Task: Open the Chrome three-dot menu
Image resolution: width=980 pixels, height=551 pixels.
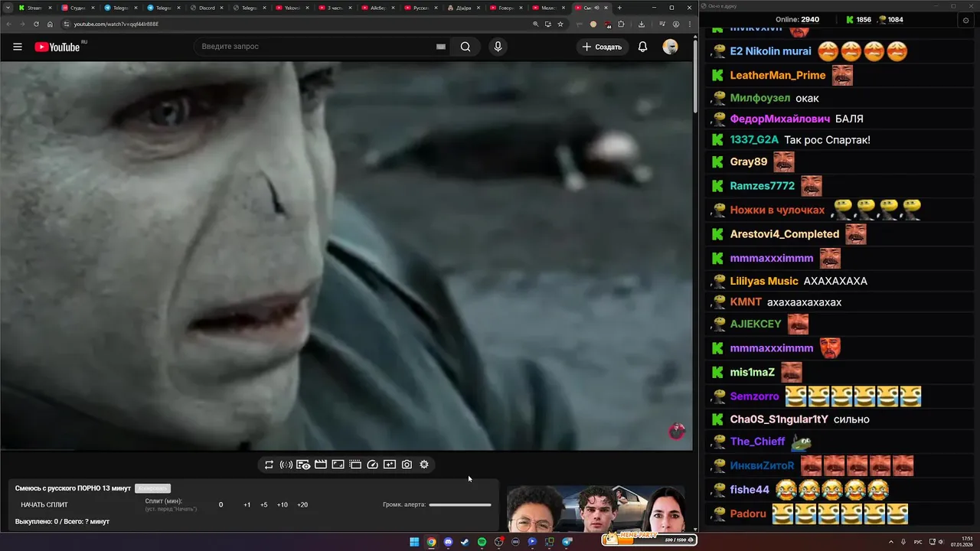Action: tap(688, 24)
